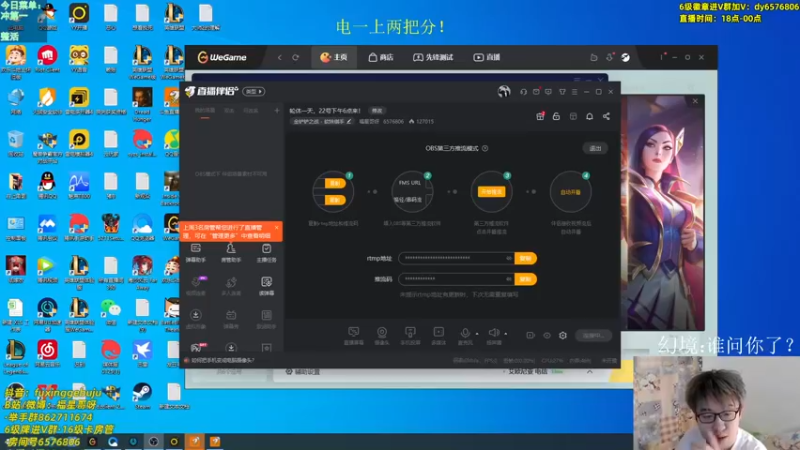The height and width of the screenshot is (450, 800).
Task: Click the share icon
Action: pos(606,116)
